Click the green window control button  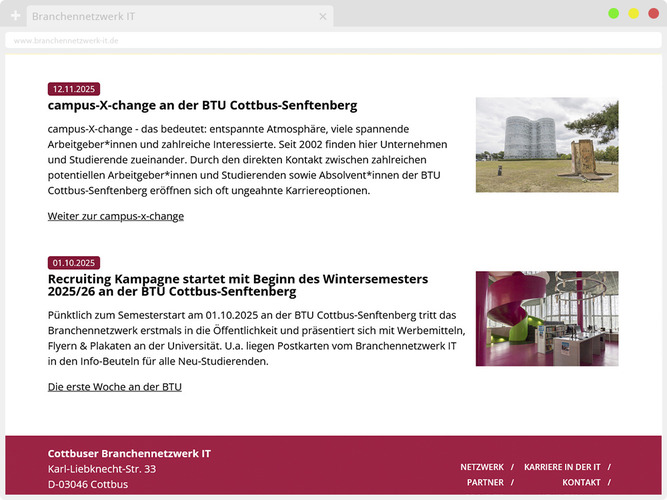pyautogui.click(x=613, y=13)
